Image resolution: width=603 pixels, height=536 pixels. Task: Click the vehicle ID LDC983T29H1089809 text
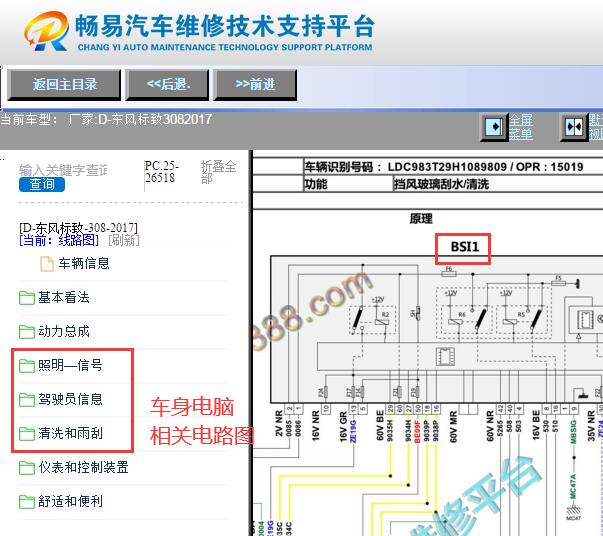[447, 167]
